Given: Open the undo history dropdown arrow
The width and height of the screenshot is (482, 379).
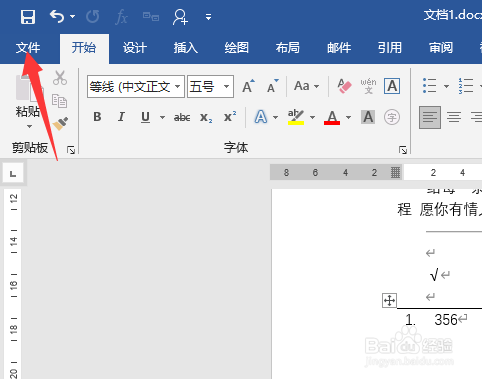Looking at the screenshot, I should [x=72, y=16].
